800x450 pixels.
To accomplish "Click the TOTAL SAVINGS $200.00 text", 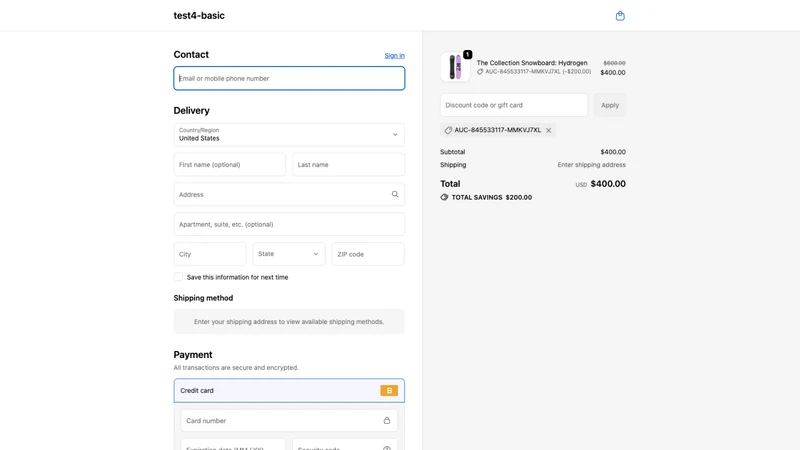I will (491, 197).
